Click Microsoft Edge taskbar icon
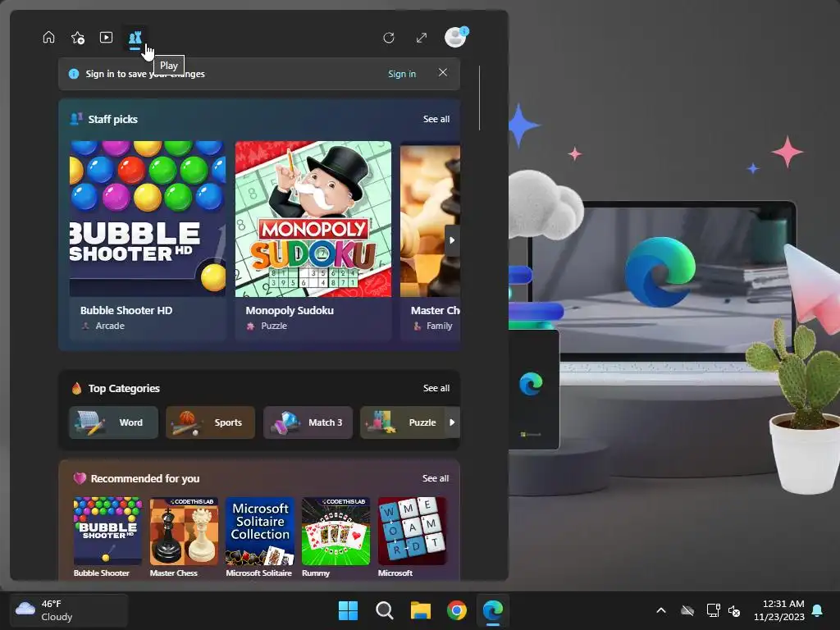The image size is (840, 630). (x=493, y=610)
